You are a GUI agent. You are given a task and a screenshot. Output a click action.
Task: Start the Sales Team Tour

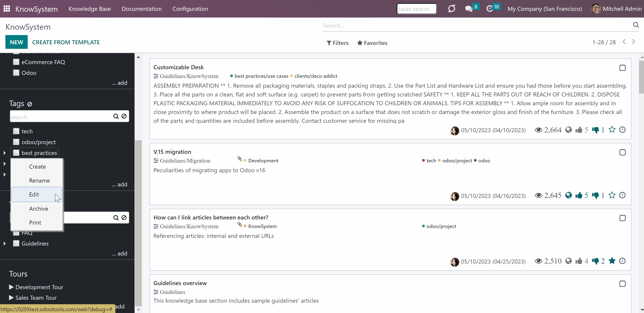33,298
